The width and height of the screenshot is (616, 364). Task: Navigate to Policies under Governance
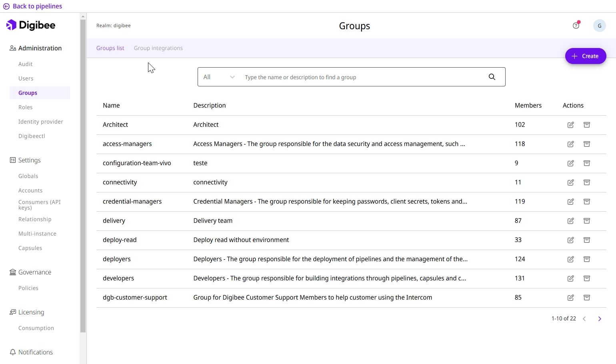point(28,288)
